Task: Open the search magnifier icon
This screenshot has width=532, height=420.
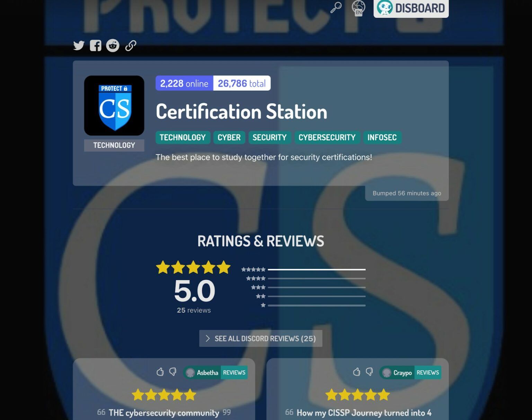Action: 336,7
